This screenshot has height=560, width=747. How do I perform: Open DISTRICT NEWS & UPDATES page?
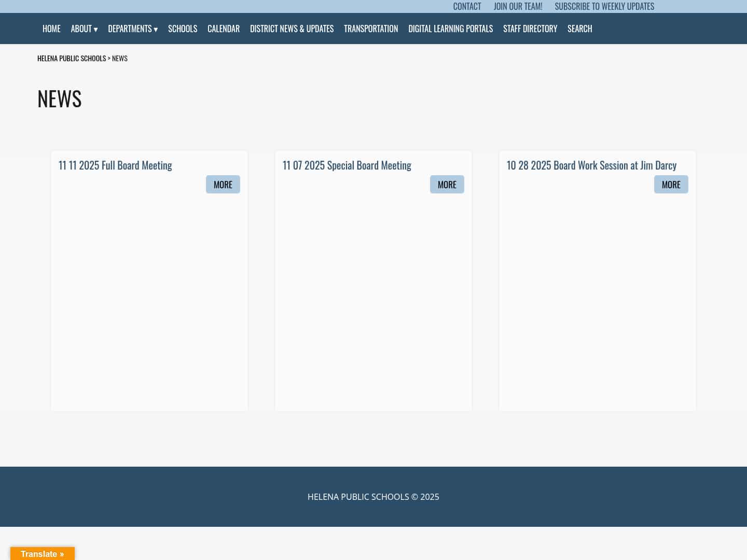coord(292,29)
